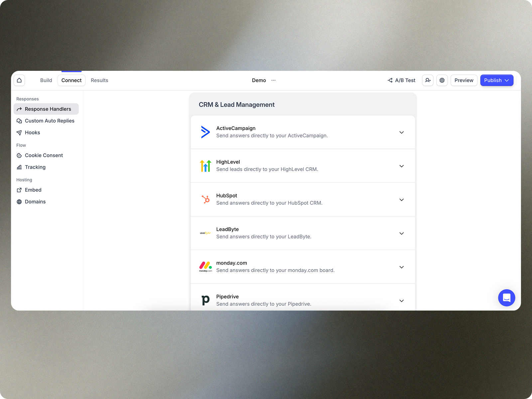Click the LeadByte logo icon
The width and height of the screenshot is (532, 399).
[205, 233]
